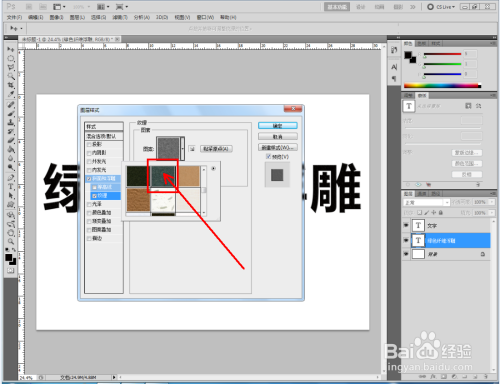The image size is (500, 384).
Task: Open the layer opacity 100% dropdown arrow
Action: [492, 202]
